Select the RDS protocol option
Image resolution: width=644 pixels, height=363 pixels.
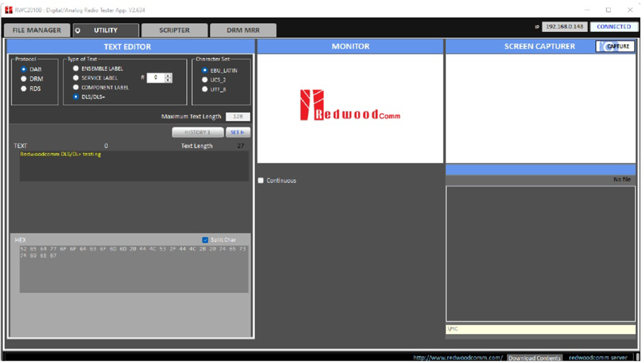[x=24, y=88]
